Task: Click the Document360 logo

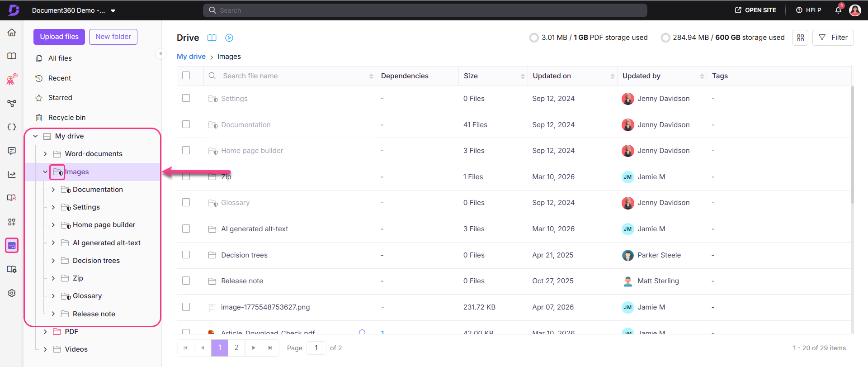Action: tap(14, 10)
